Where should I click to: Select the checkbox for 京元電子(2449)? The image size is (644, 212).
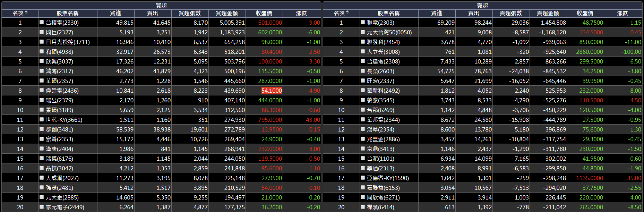(x=42, y=207)
